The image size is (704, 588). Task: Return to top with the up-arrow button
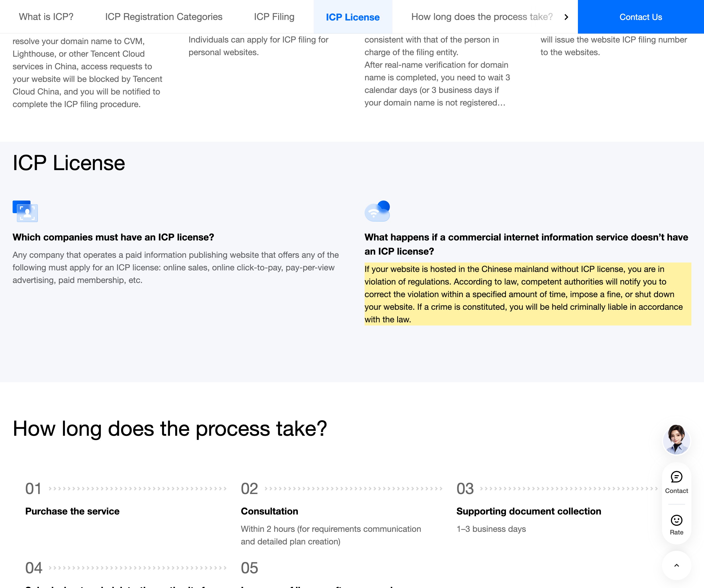(x=676, y=565)
